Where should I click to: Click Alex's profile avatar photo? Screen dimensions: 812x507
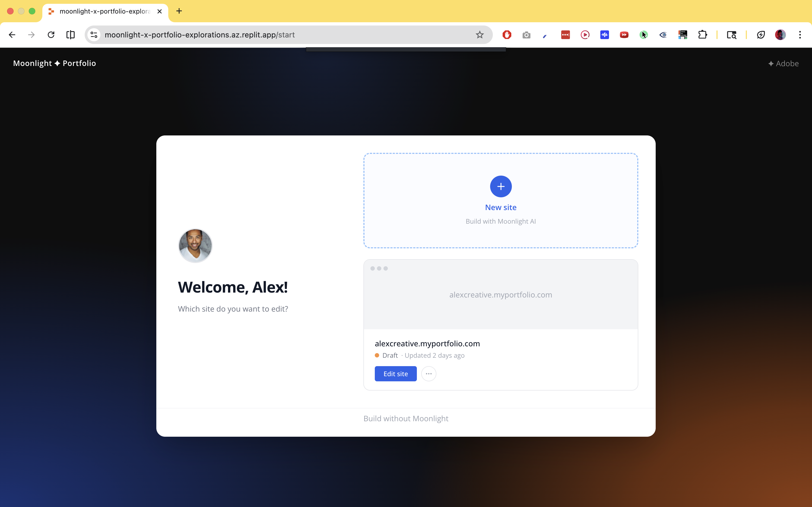coord(195,246)
